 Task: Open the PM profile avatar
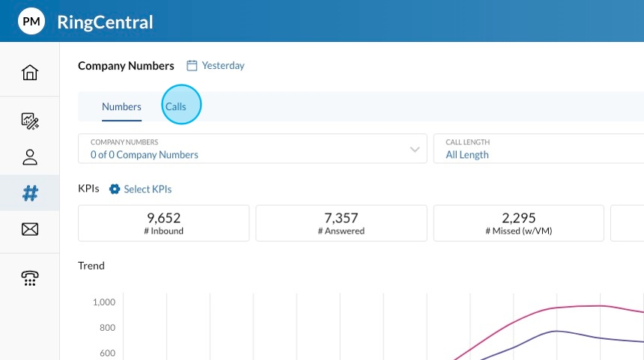[x=31, y=22]
